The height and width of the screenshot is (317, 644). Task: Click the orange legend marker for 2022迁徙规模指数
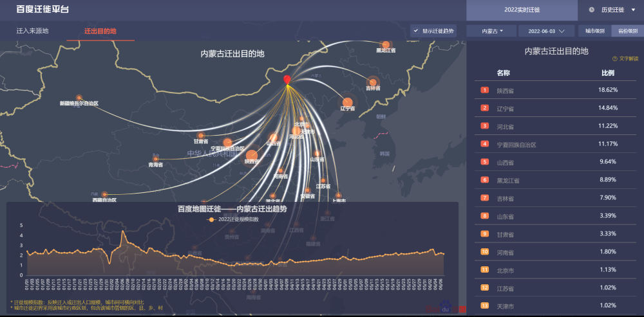(211, 220)
